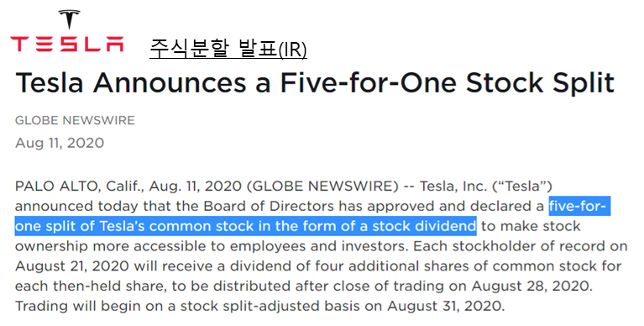644x326 pixels.
Task: Click the date 'August 21, 2020' in the paragraph
Action: coord(72,266)
